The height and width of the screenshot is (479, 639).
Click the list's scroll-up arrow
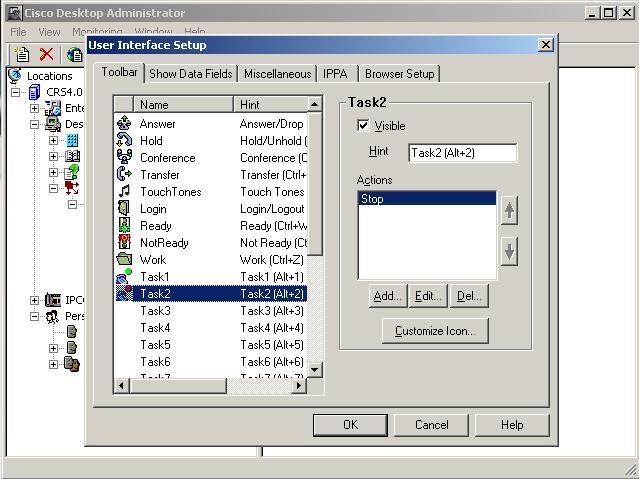click(314, 104)
